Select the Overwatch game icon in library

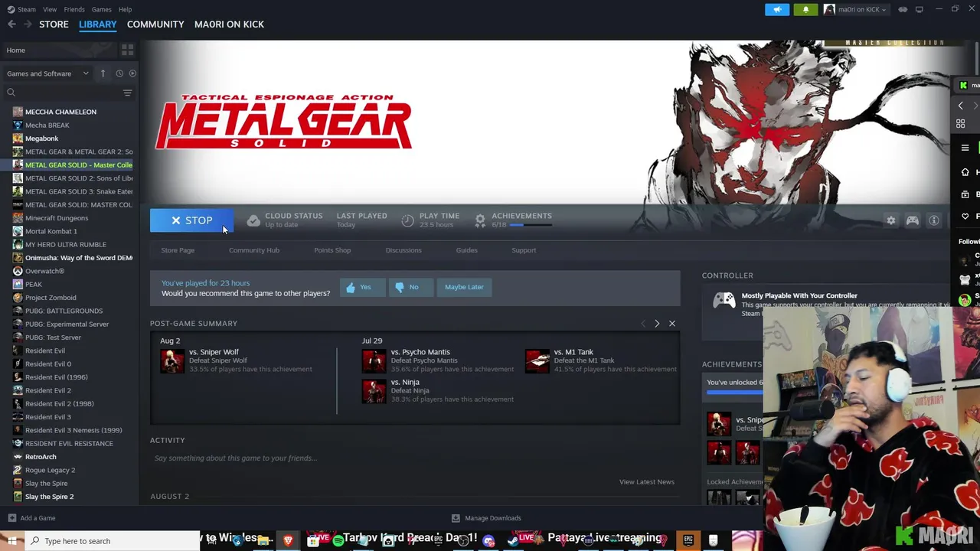point(18,271)
